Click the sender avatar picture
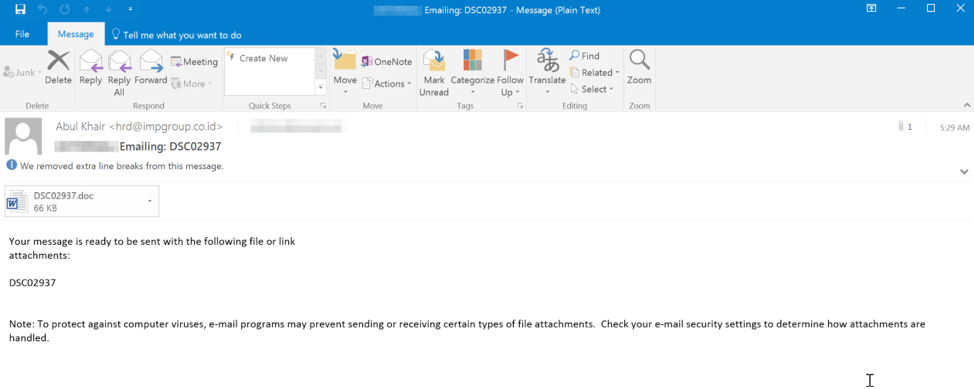Viewport: 974px width, 389px height. [x=23, y=136]
